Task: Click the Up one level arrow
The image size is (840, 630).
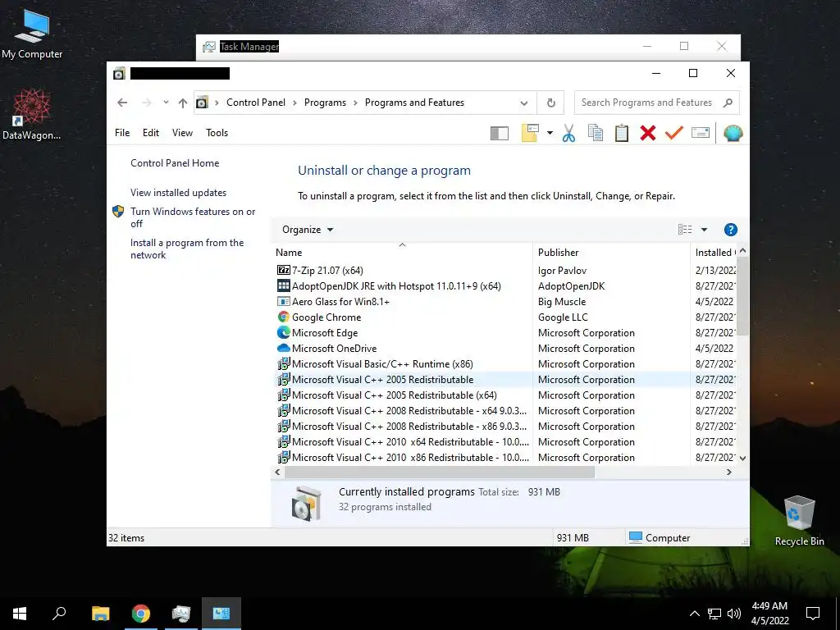Action: 183,103
